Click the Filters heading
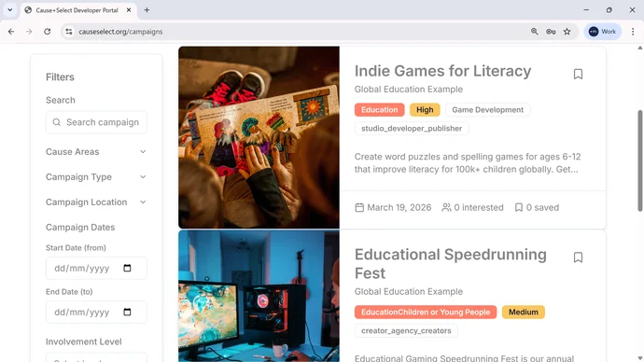Viewport: 644px width, 362px height. click(60, 77)
